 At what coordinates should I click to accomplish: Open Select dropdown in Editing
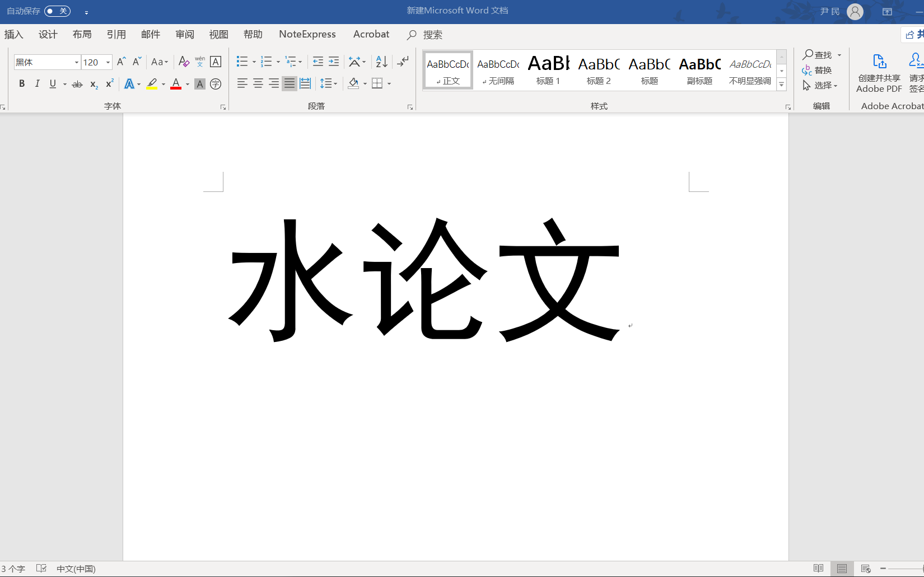[x=820, y=85]
